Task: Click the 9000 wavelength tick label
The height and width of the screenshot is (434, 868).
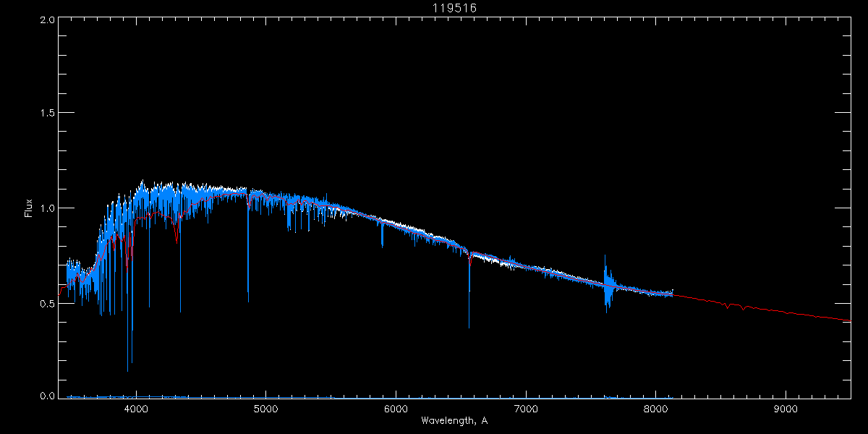Action: (x=786, y=410)
